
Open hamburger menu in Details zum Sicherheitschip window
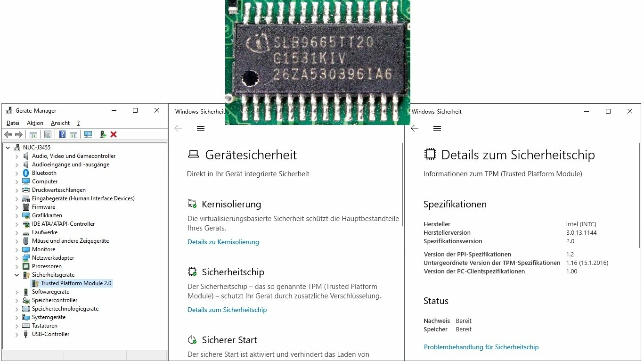pyautogui.click(x=437, y=128)
